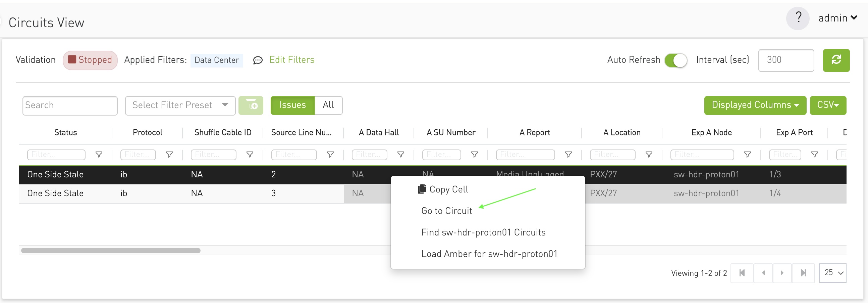868x303 pixels.
Task: Click the filter funnel icon for Status column
Action: tap(99, 155)
